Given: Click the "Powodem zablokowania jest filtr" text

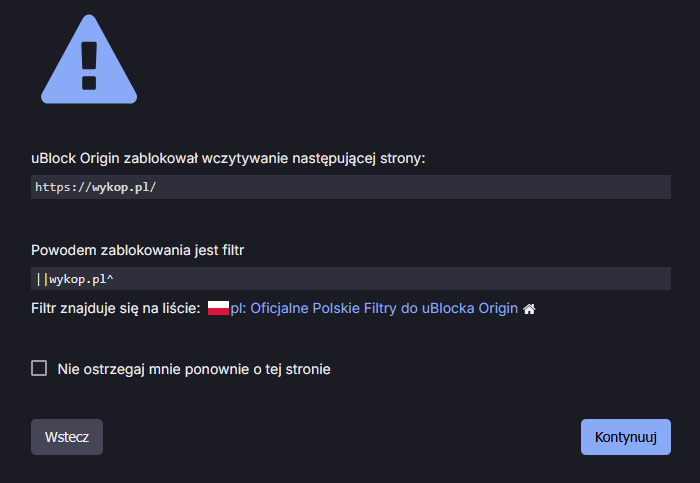Looking at the screenshot, I should pos(138,250).
